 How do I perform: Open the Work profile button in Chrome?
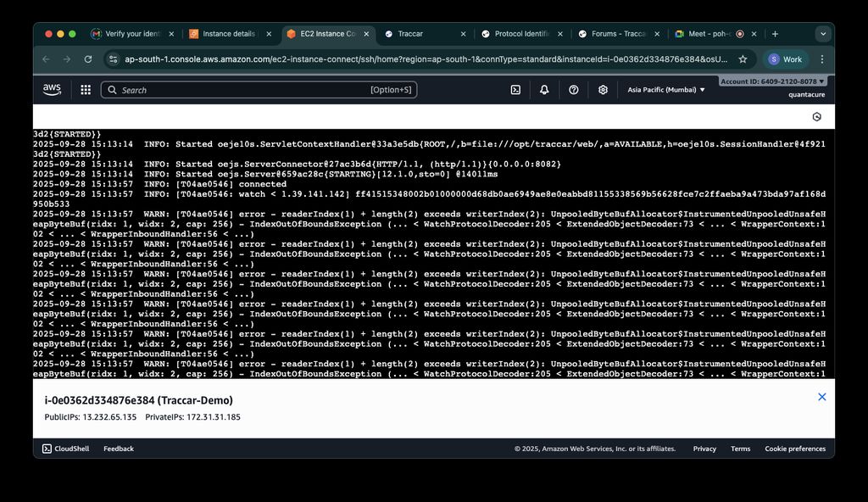tap(786, 59)
